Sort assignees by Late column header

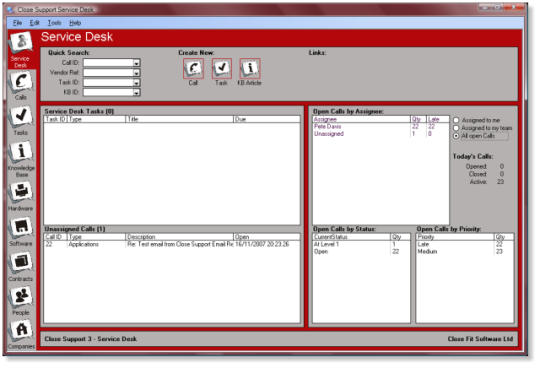pyautogui.click(x=438, y=119)
